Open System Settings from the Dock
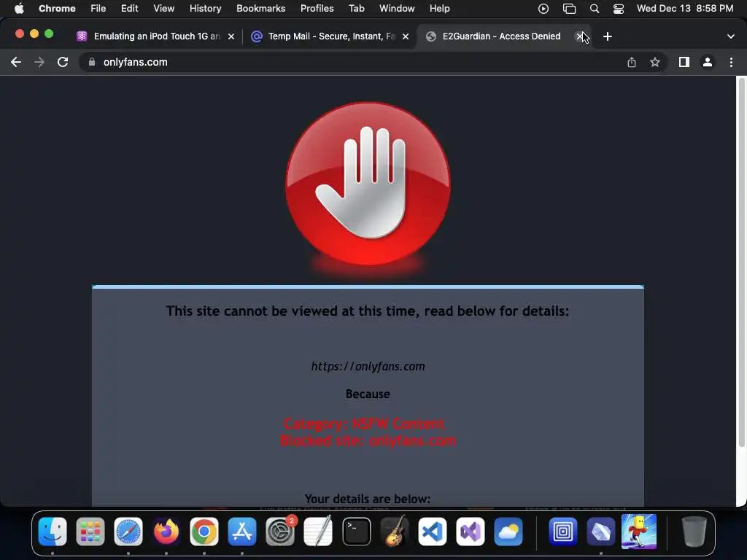Image resolution: width=747 pixels, height=560 pixels. (x=280, y=531)
